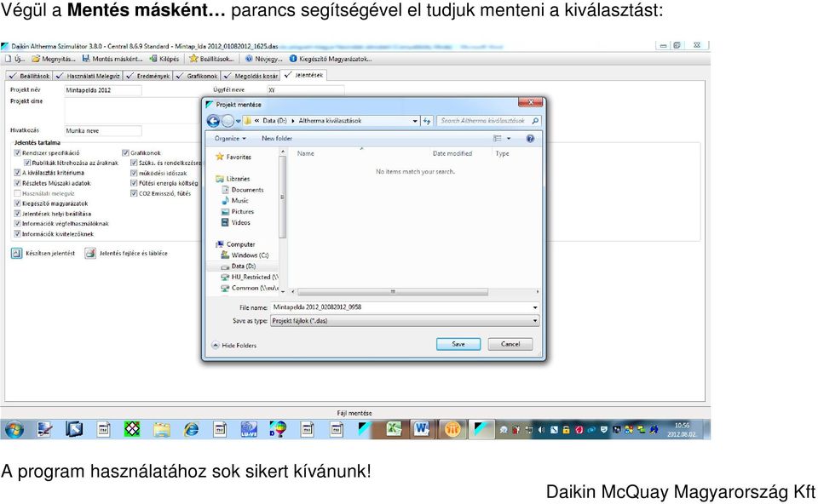Click the green-and-white checker taskbar icon
The width and height of the screenshot is (818, 504).
coord(132,429)
